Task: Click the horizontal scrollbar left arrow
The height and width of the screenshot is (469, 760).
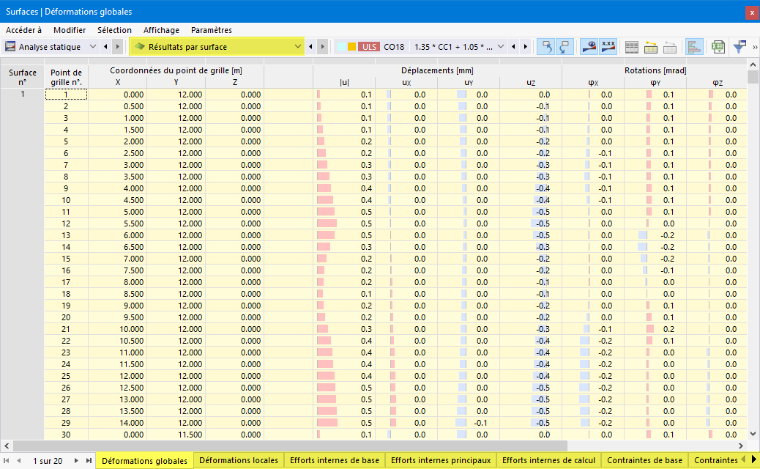Action: (6, 446)
